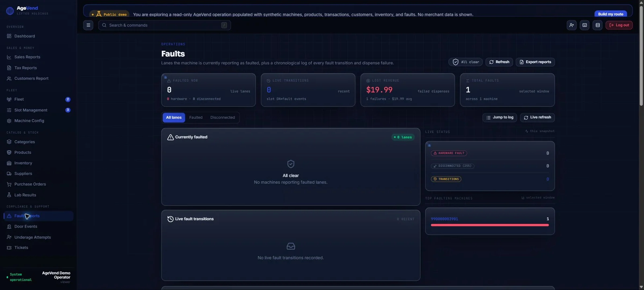Select the All lanes filter

[174, 118]
